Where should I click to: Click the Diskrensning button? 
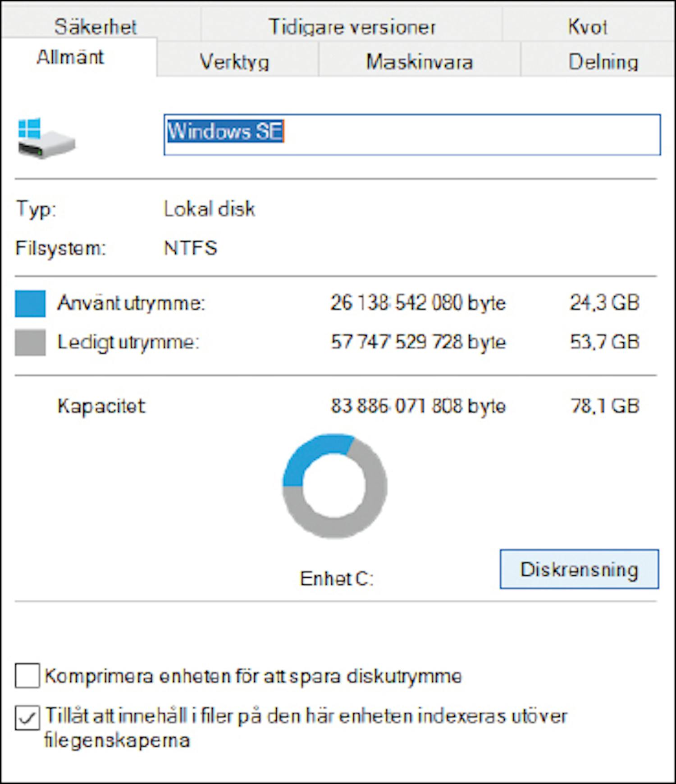click(579, 570)
